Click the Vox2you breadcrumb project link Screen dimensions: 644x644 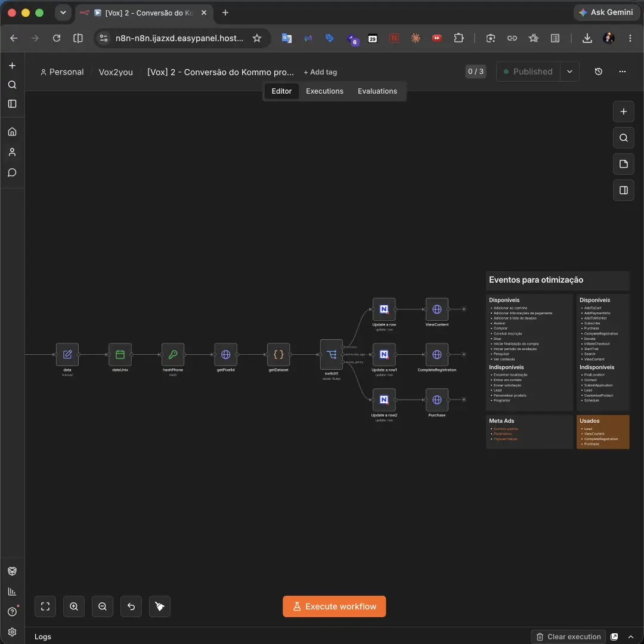pyautogui.click(x=116, y=72)
